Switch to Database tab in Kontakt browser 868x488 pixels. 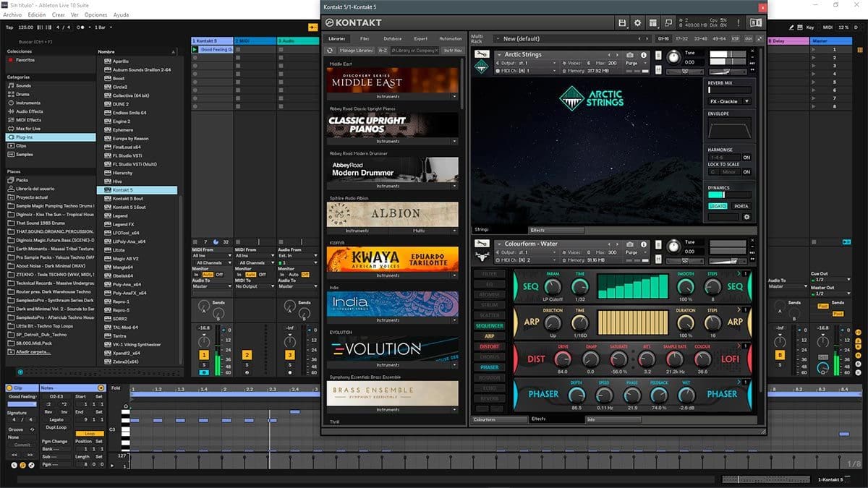393,38
